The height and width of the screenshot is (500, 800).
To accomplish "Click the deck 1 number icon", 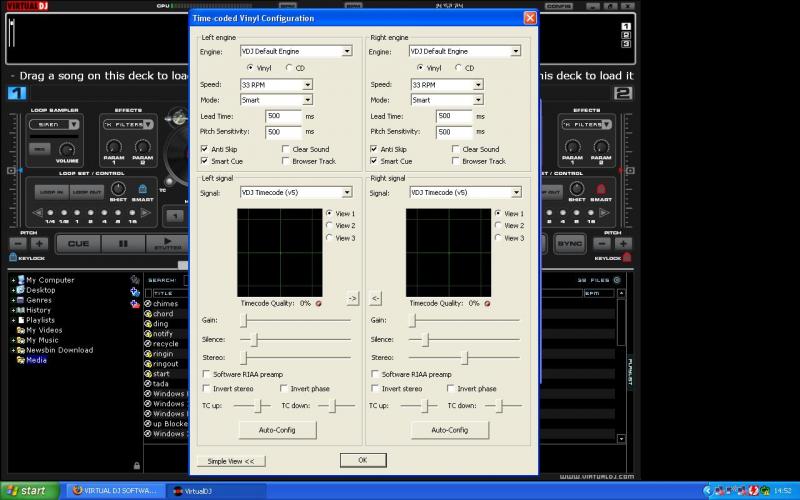I will 17,93.
